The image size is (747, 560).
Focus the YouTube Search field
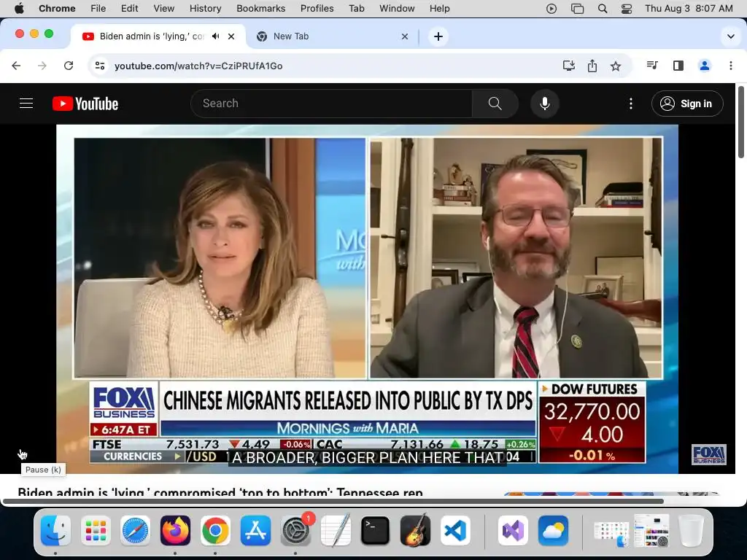click(332, 104)
